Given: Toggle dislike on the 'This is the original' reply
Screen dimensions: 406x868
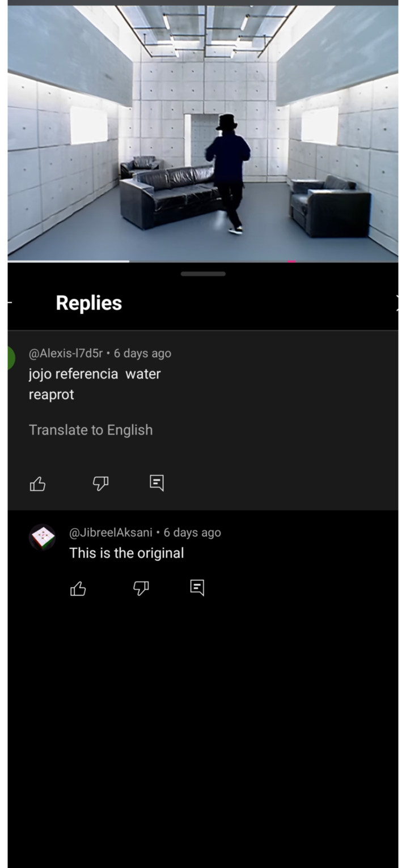Looking at the screenshot, I should click(x=141, y=589).
